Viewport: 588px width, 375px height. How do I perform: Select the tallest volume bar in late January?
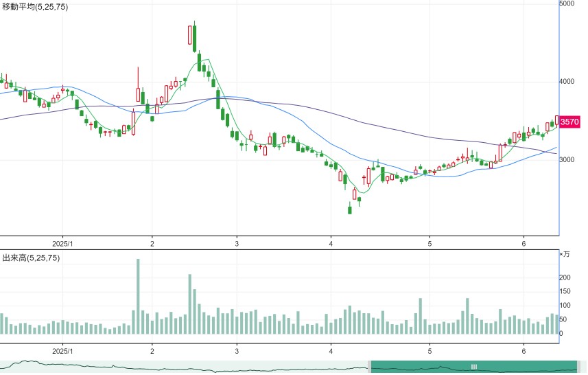pos(138,297)
